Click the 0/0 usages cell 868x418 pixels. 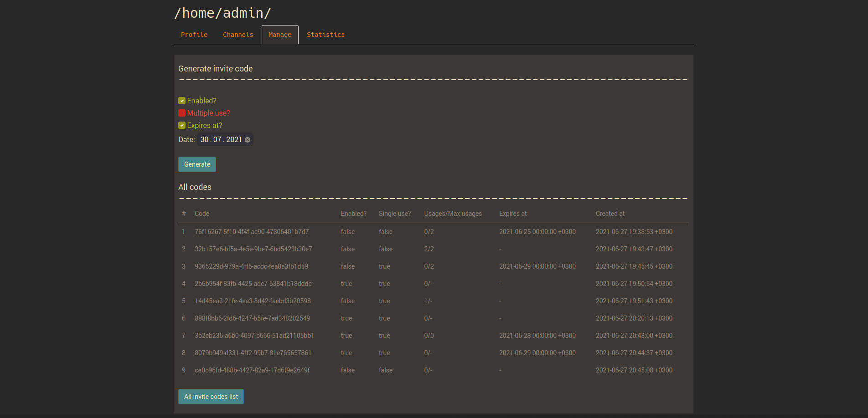429,336
